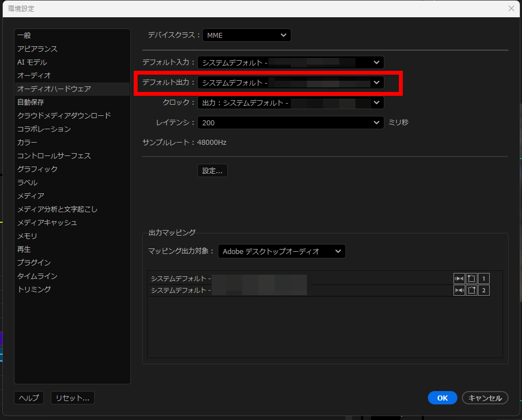This screenshot has width=522, height=420.
Task: Click the 設定... button
Action: (x=212, y=170)
